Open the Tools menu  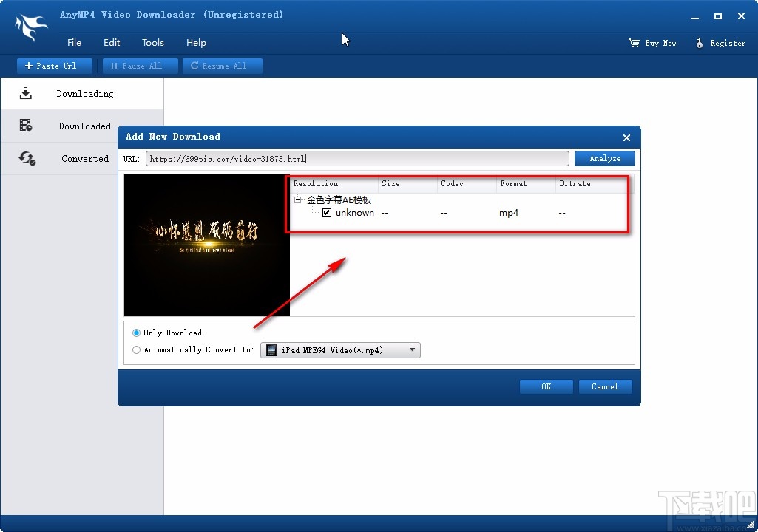[152, 42]
